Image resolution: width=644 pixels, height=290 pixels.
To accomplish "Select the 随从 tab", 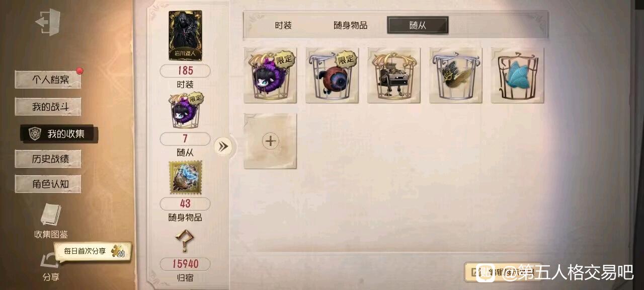I will point(418,25).
